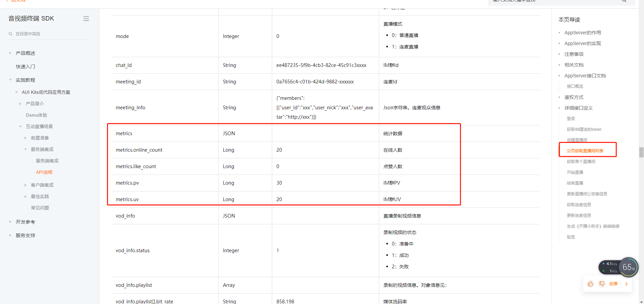This screenshot has height=304, width=644.
Task: Click the search magnifier in directory filter
Action: tap(10, 34)
